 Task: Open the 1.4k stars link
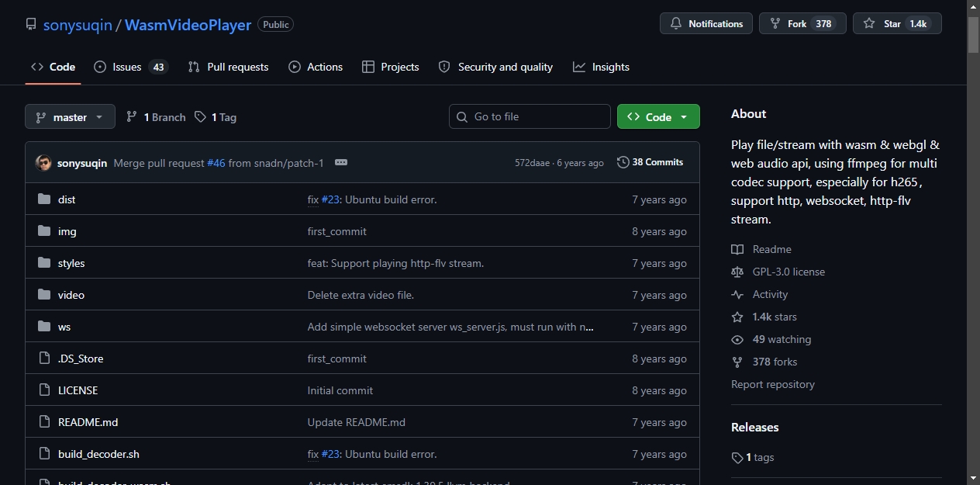click(x=775, y=317)
